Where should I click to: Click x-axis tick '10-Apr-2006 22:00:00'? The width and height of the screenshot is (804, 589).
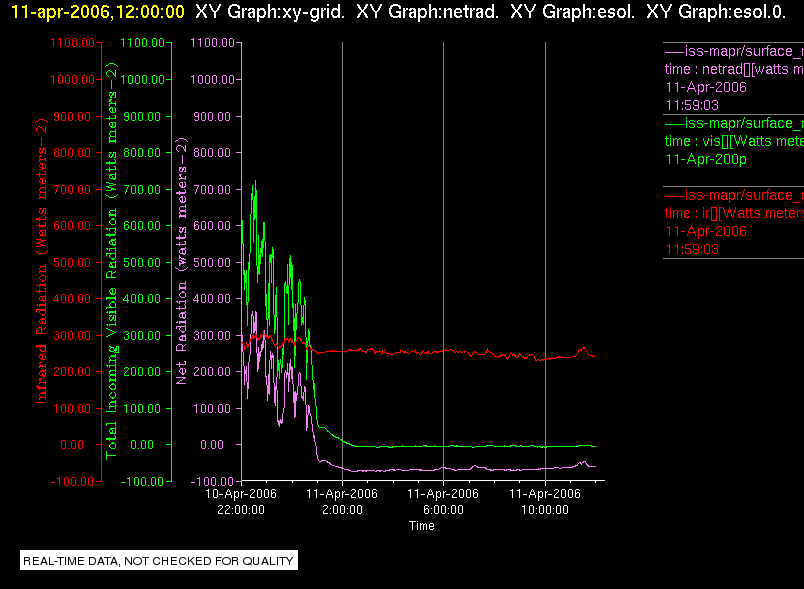pos(241,502)
